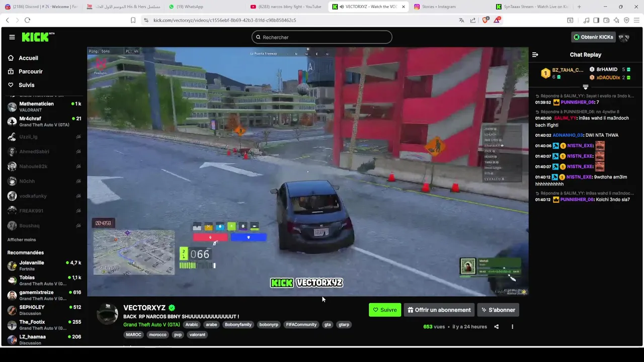Open Brave Wallet icon
644x362 pixels.
point(606,20)
